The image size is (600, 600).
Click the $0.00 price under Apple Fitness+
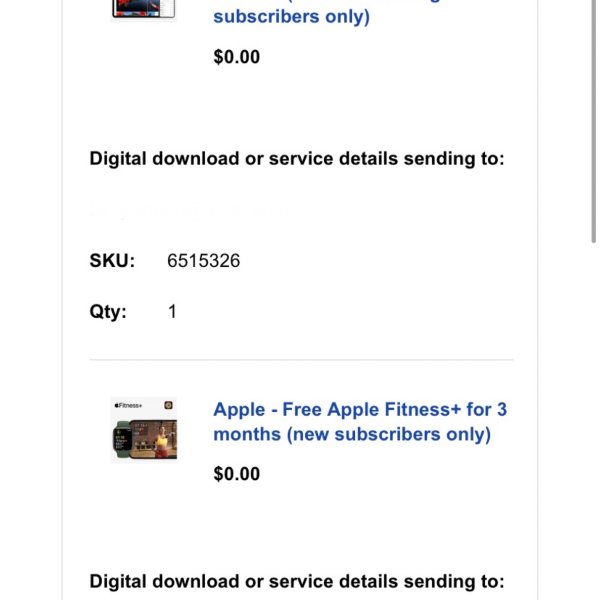[236, 474]
